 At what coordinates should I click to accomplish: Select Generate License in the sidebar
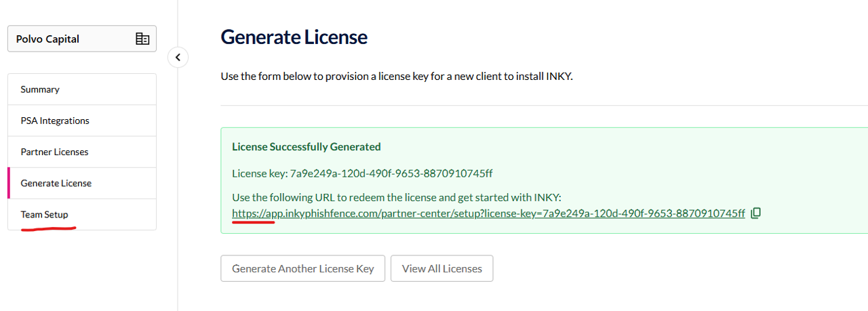point(56,183)
